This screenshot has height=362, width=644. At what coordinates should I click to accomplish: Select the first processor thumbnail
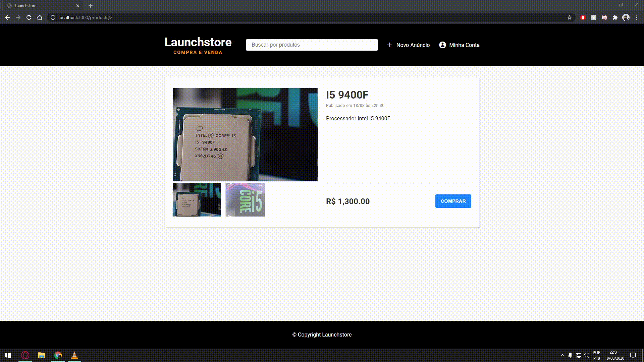point(197,200)
